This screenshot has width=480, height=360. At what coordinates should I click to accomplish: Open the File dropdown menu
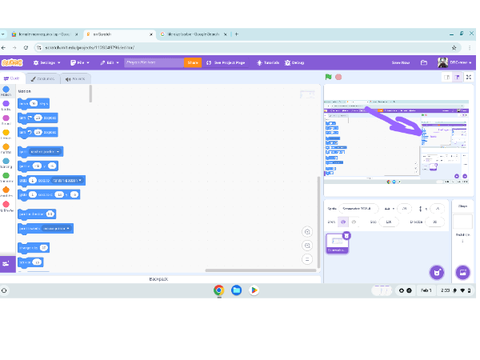tap(80, 63)
